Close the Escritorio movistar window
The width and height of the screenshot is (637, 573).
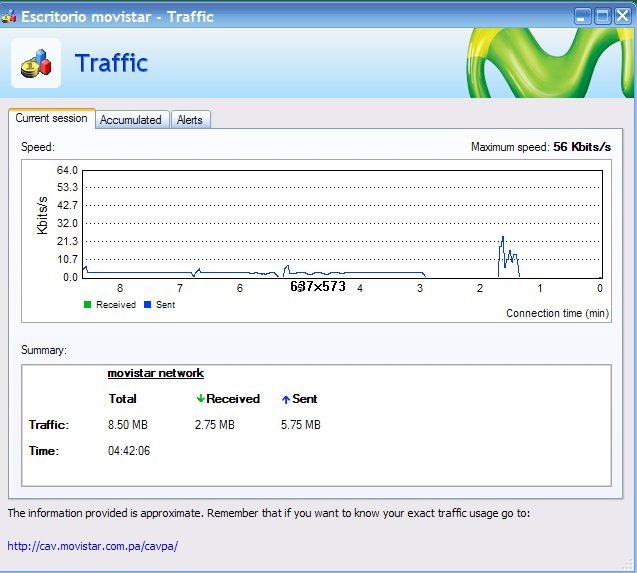click(623, 17)
